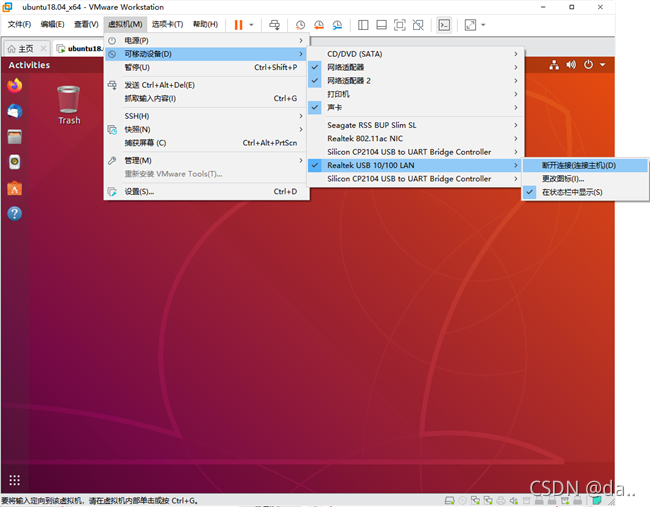Click the send Ctrl+Alt+Del toolbar icon
The image size is (650, 507).
click(x=274, y=25)
